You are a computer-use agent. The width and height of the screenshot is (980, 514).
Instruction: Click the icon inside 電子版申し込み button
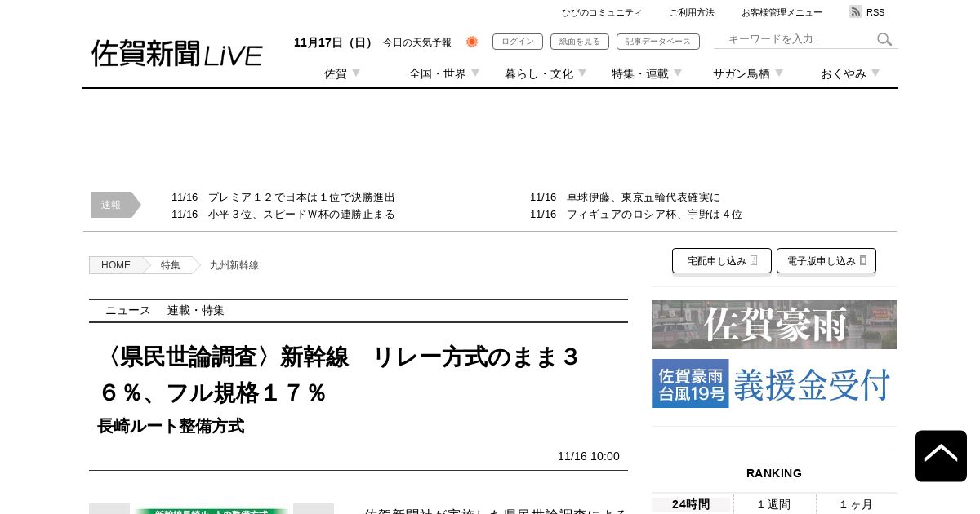click(x=863, y=261)
